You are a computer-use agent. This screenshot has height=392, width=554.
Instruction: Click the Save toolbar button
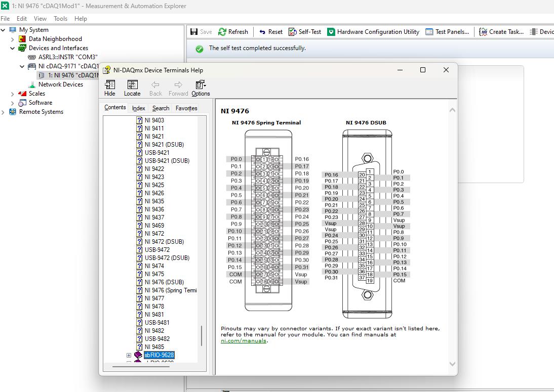coord(201,32)
